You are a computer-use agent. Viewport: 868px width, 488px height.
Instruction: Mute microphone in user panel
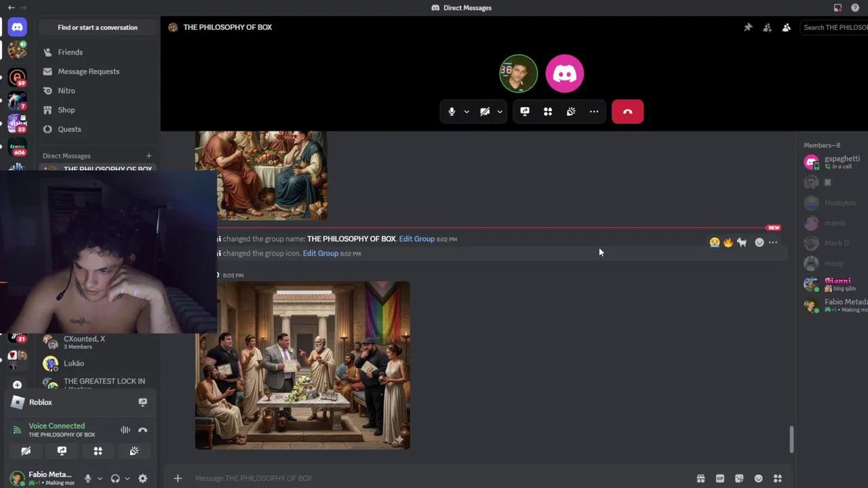pyautogui.click(x=87, y=479)
